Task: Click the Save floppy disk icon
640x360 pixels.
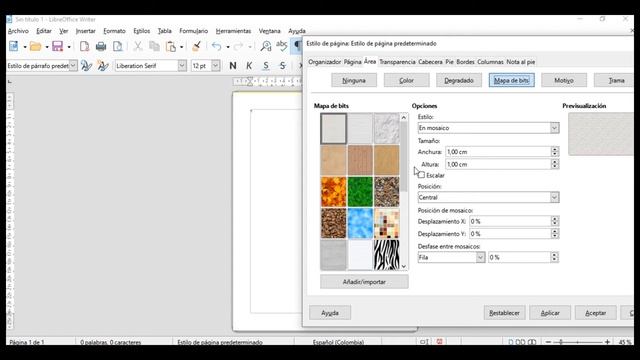Action: coord(58,47)
